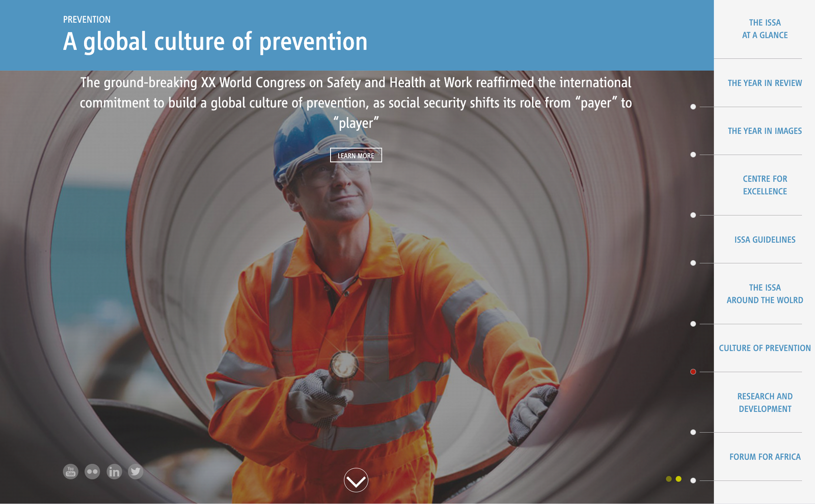Viewport: 815px width, 504px height.
Task: Open The Year In Review section
Action: (x=765, y=83)
